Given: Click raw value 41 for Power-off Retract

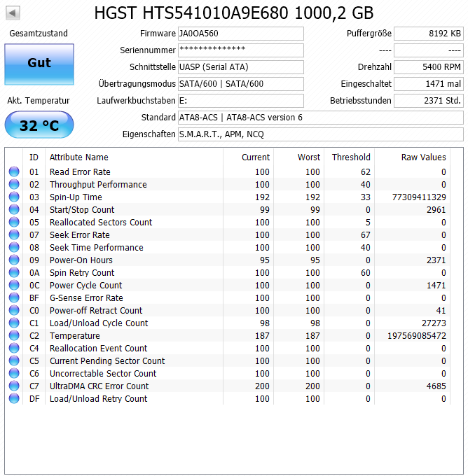Looking at the screenshot, I should [x=441, y=310].
